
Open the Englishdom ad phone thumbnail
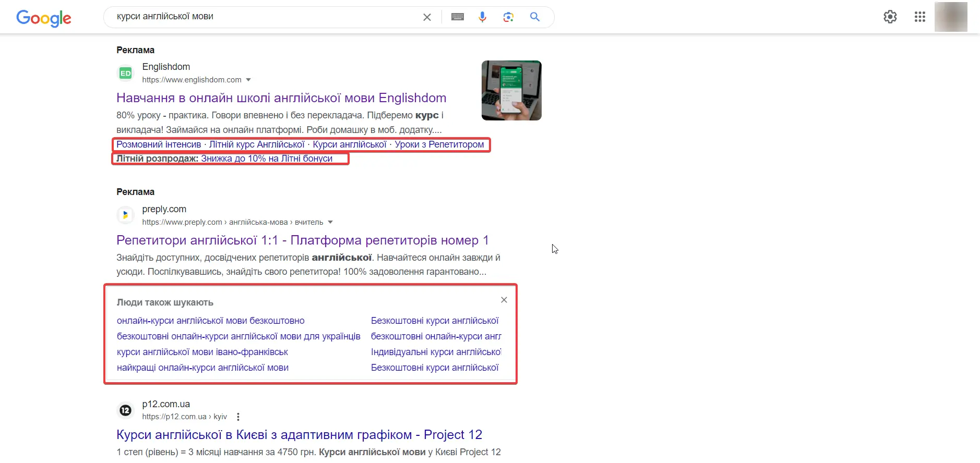tap(511, 90)
